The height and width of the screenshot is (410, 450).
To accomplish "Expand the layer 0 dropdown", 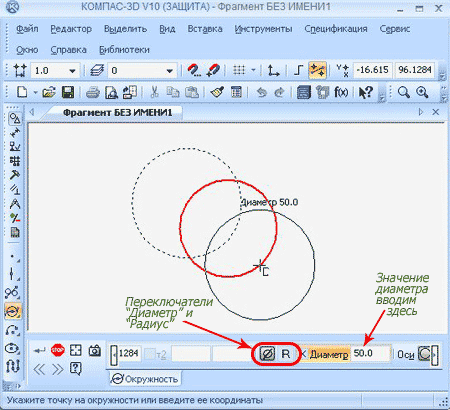I will pyautogui.click(x=169, y=71).
